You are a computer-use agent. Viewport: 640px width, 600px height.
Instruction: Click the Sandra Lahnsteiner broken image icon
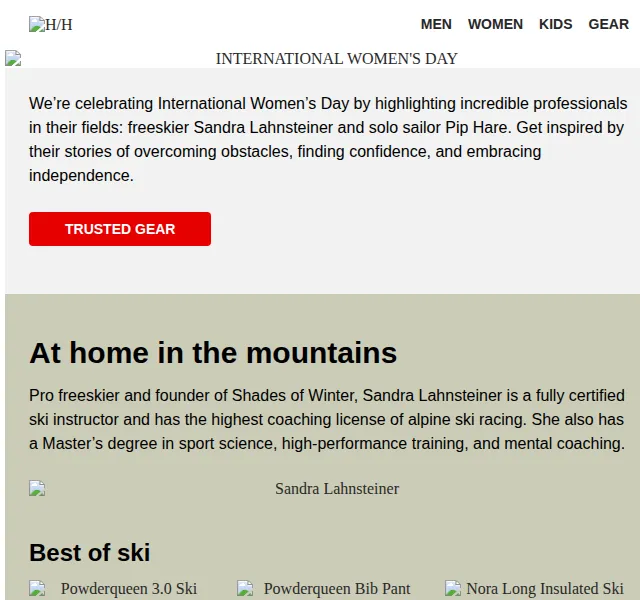[x=37, y=489]
